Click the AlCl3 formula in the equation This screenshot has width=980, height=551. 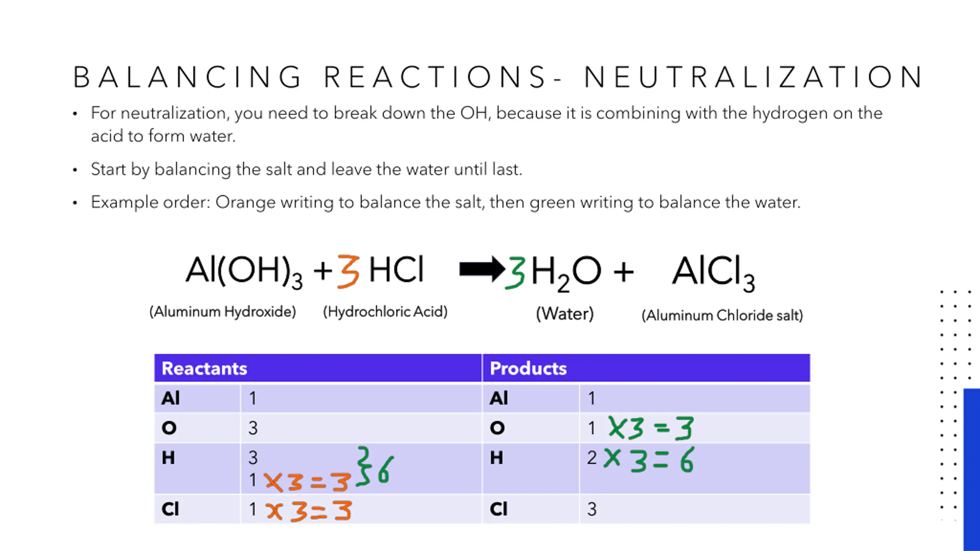[713, 272]
